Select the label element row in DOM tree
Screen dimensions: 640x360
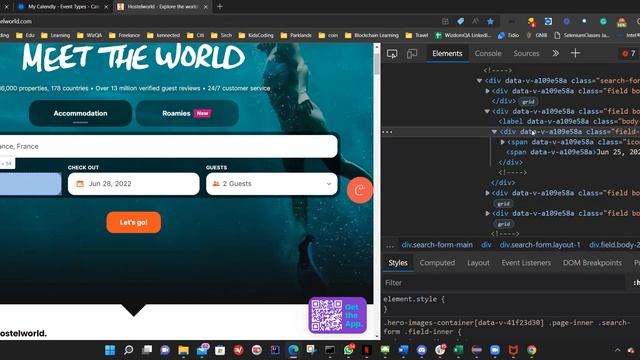(569, 122)
